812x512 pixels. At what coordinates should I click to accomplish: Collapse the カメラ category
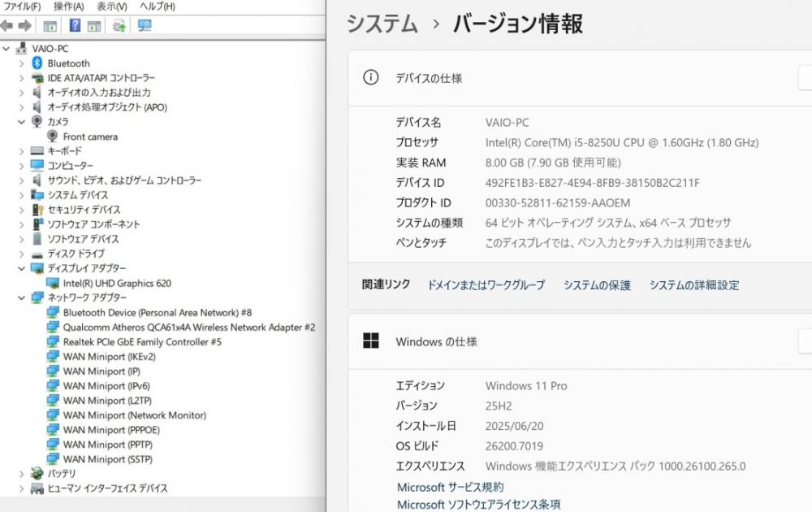(21, 122)
